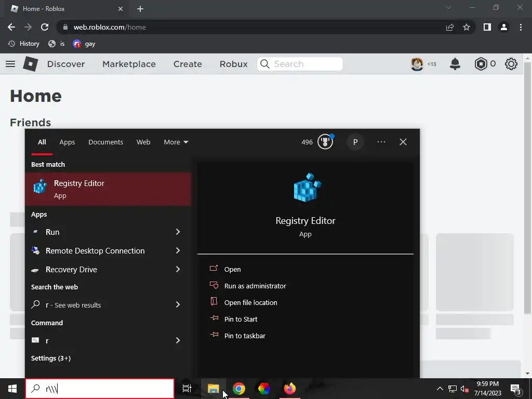Open the action center notifications icon
The image size is (532, 399).
click(516, 389)
